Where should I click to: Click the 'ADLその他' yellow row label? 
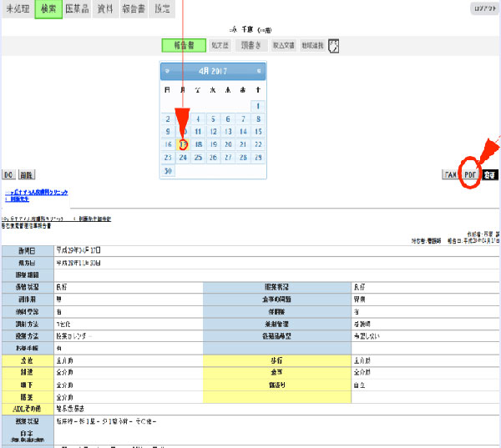27,409
